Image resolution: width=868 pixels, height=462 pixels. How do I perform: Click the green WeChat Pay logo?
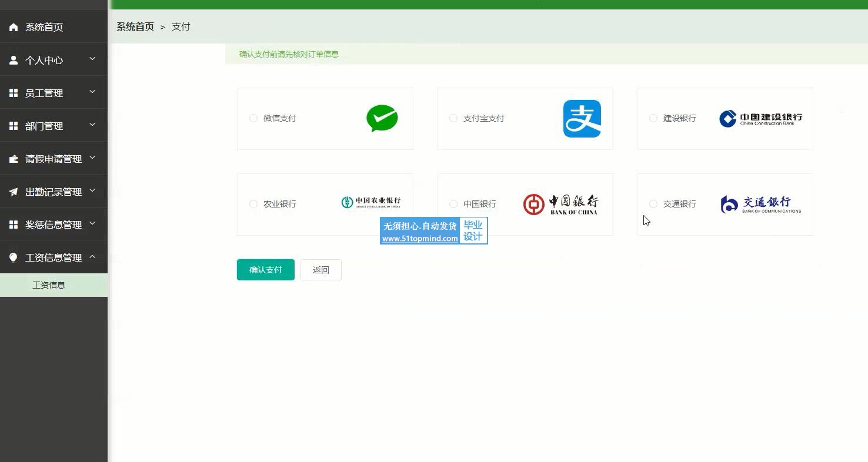pos(382,118)
